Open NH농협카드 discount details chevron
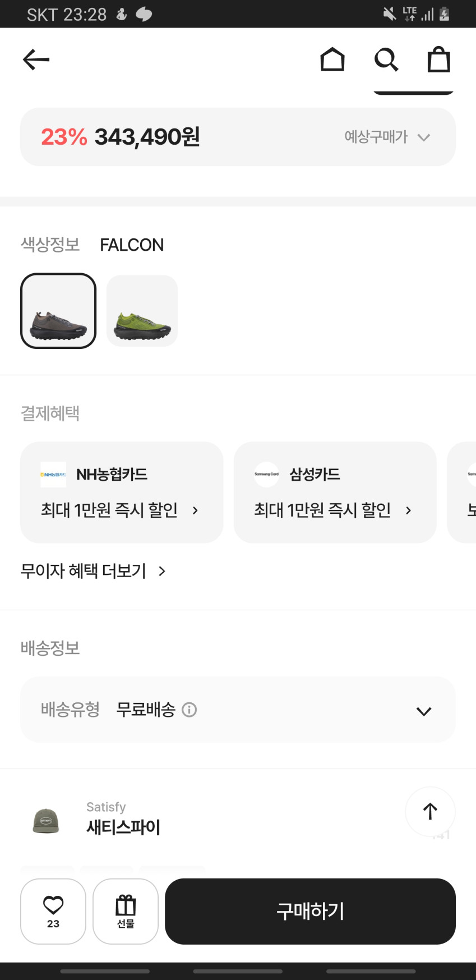 pos(195,510)
